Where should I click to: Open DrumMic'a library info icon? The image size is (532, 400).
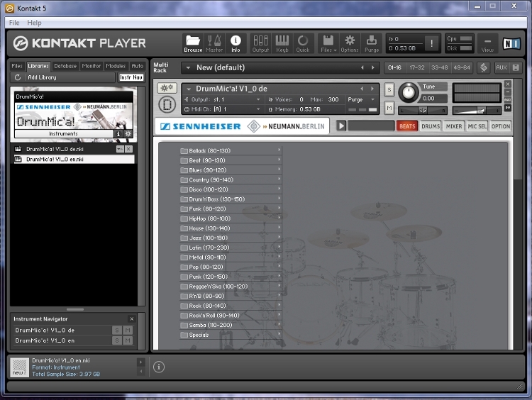(x=118, y=133)
